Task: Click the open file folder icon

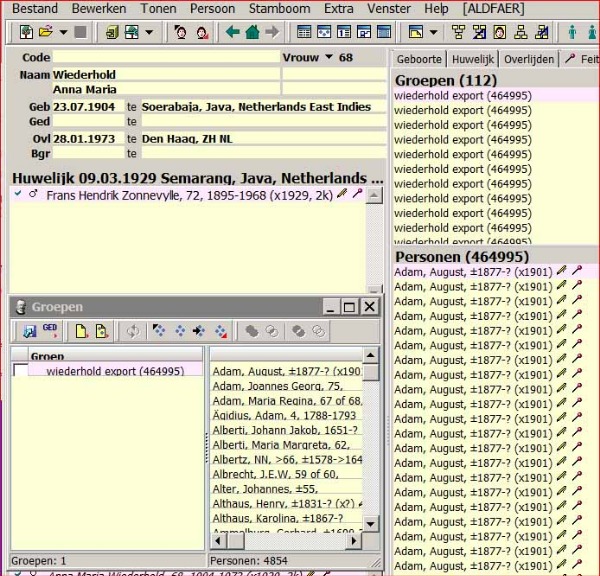Action: (x=46, y=32)
